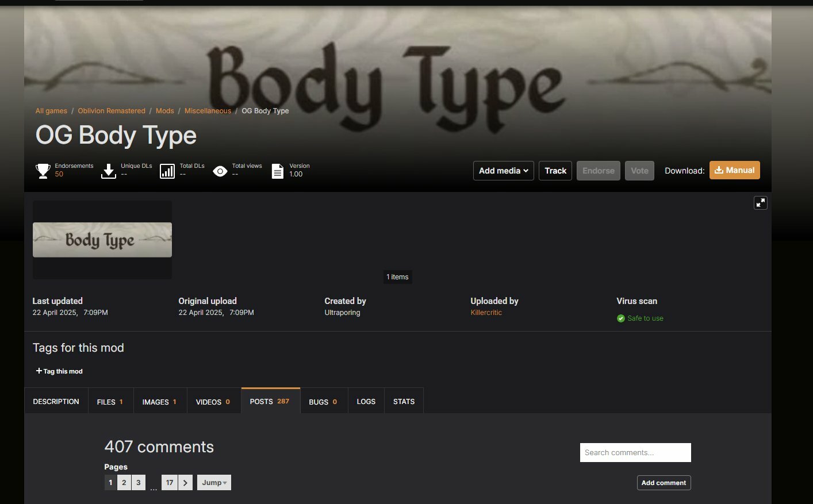Go to comments page 17

(170, 483)
